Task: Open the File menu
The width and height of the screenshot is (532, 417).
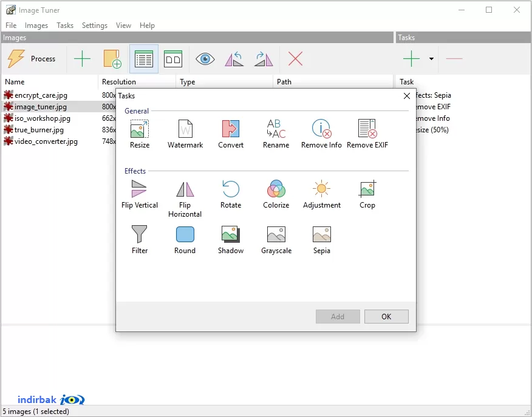Action: pos(11,25)
